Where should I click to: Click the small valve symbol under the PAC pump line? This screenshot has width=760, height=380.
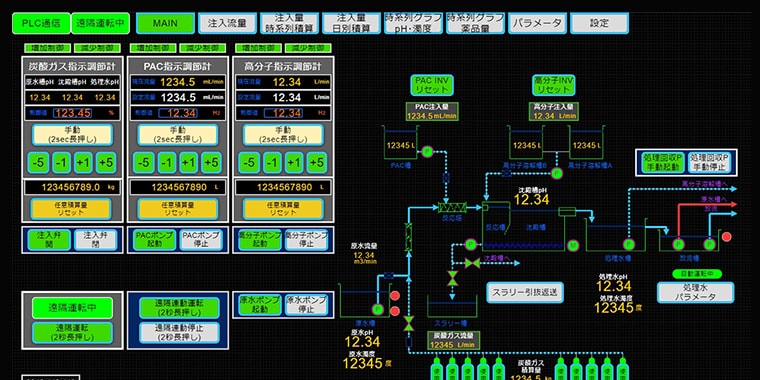tap(446, 178)
